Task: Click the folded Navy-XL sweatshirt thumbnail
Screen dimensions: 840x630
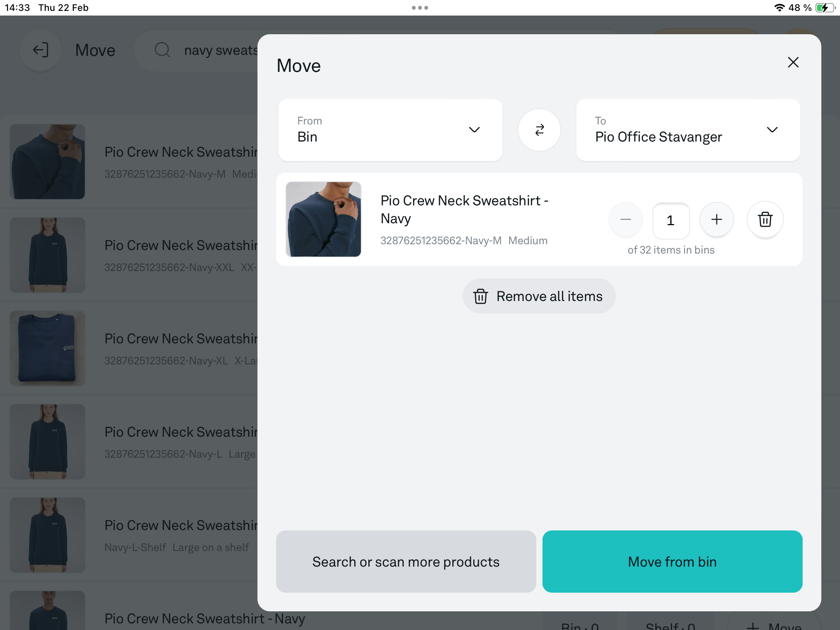Action: [47, 348]
